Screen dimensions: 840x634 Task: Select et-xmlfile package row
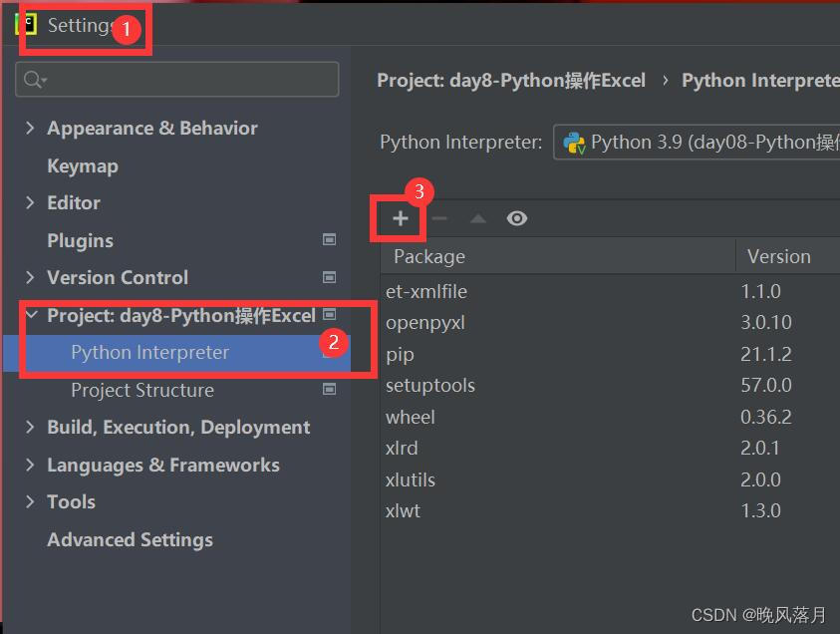pos(610,291)
